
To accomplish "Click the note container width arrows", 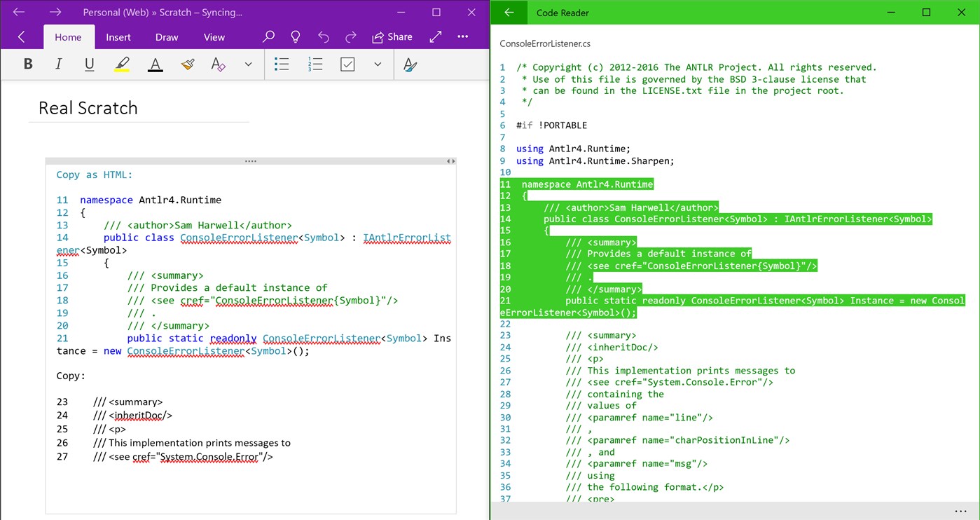I will [451, 161].
